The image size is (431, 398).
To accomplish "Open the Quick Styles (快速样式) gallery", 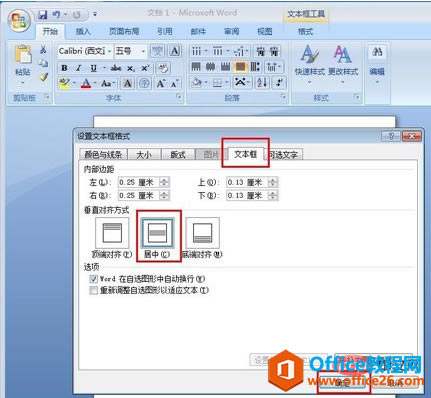I will pyautogui.click(x=309, y=64).
